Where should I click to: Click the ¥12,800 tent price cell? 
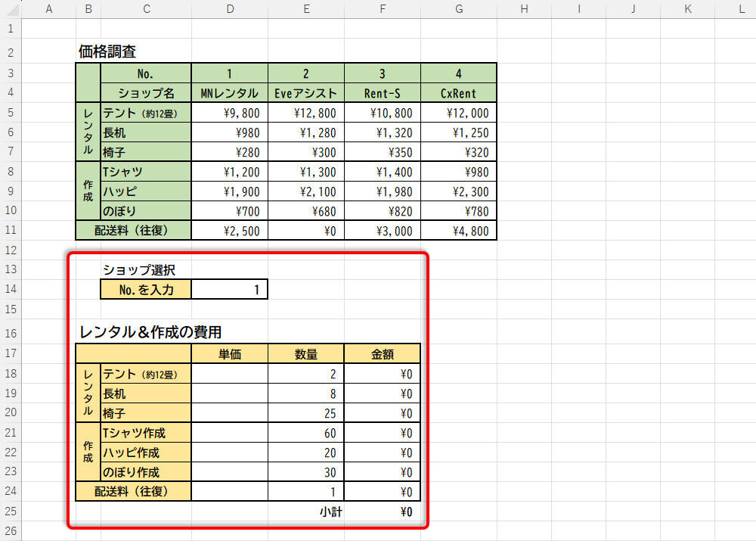pyautogui.click(x=306, y=113)
